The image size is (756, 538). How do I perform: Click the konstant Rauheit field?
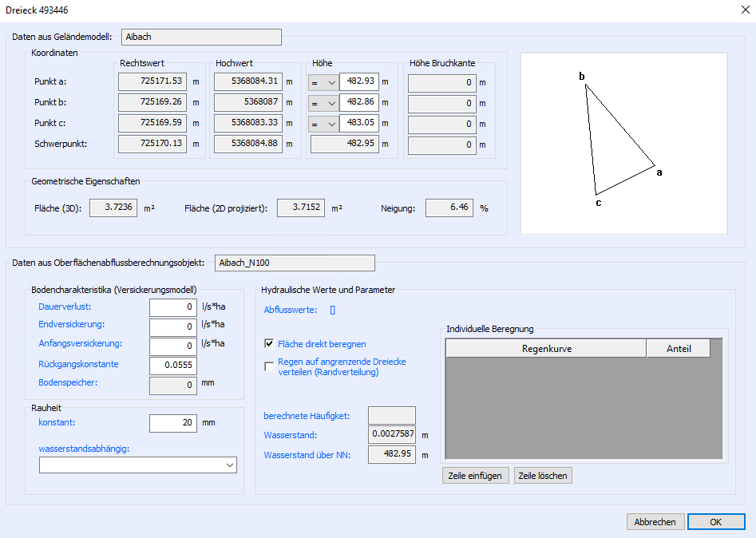[x=173, y=422]
